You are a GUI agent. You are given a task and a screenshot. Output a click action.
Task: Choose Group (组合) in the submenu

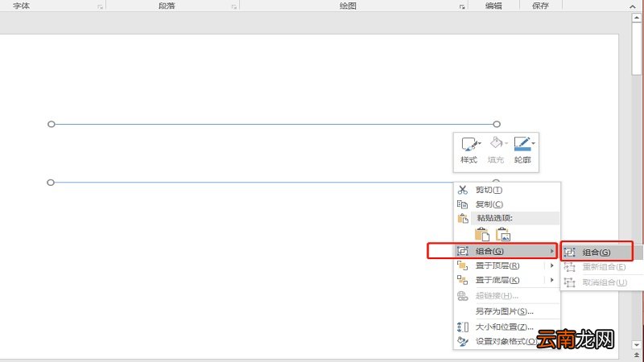click(x=596, y=252)
